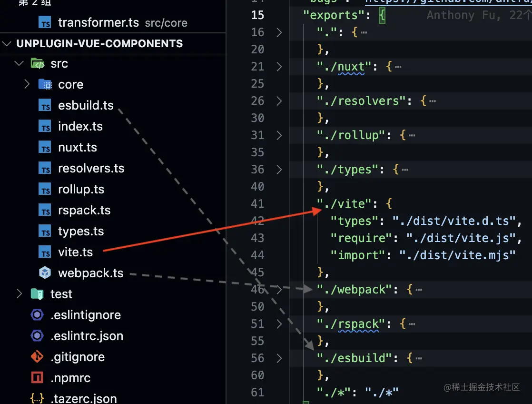Open .npmrc file
Image resolution: width=532 pixels, height=404 pixels.
[x=70, y=378]
